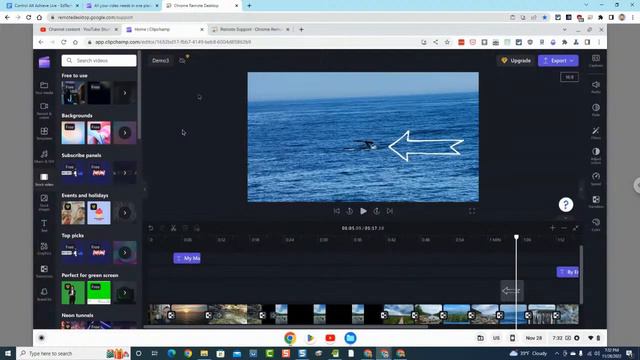
Task: Open the Your media sidebar tab
Action: [44, 87]
